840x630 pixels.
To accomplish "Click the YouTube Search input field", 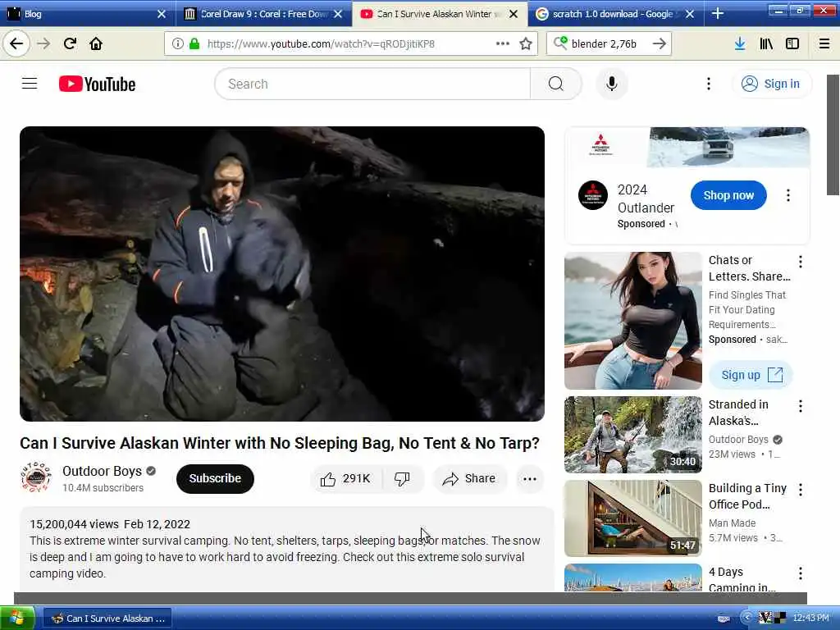I will point(372,84).
